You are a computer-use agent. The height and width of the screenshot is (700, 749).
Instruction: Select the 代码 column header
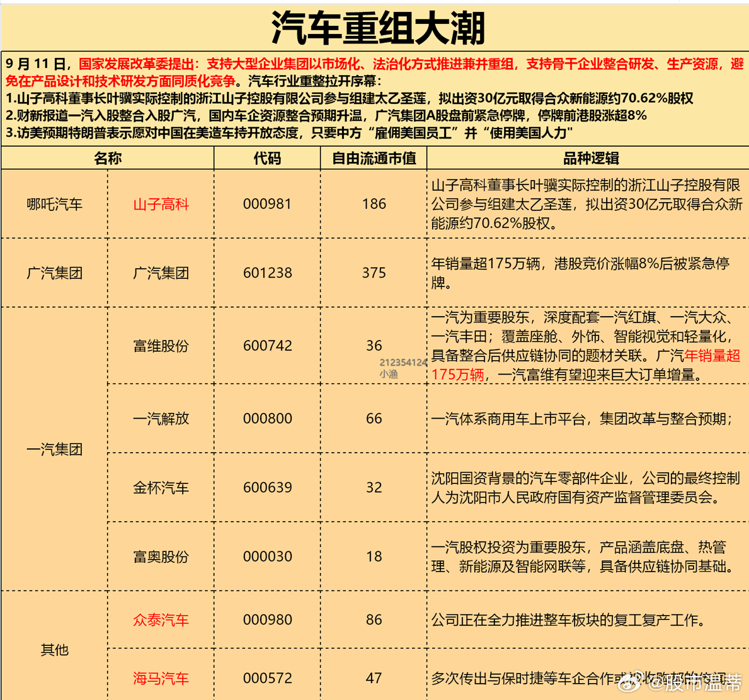point(267,158)
